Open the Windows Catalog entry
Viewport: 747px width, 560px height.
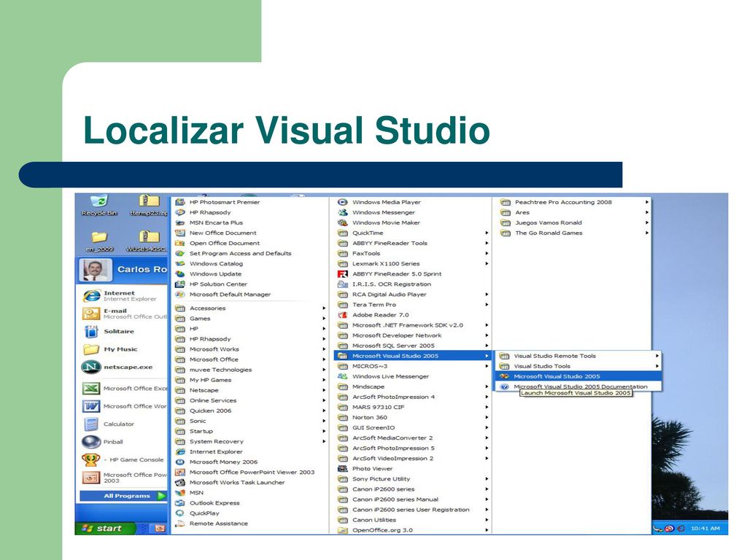pyautogui.click(x=250, y=264)
